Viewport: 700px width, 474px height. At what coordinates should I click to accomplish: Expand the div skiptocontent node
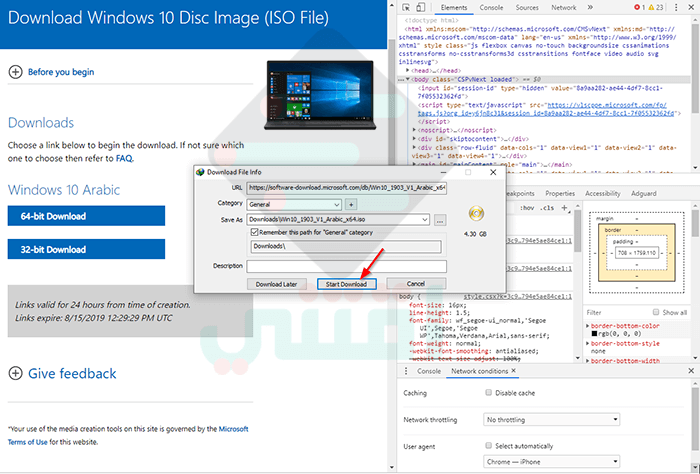click(x=414, y=139)
